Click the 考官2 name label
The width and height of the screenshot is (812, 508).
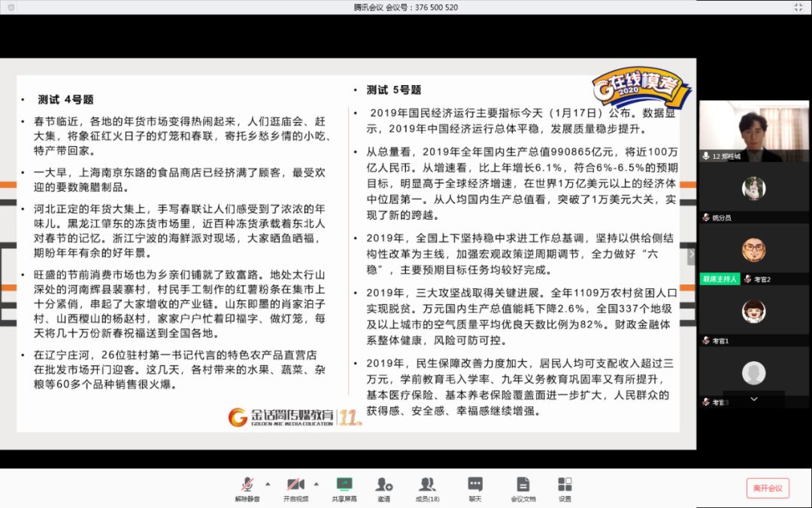pos(762,279)
